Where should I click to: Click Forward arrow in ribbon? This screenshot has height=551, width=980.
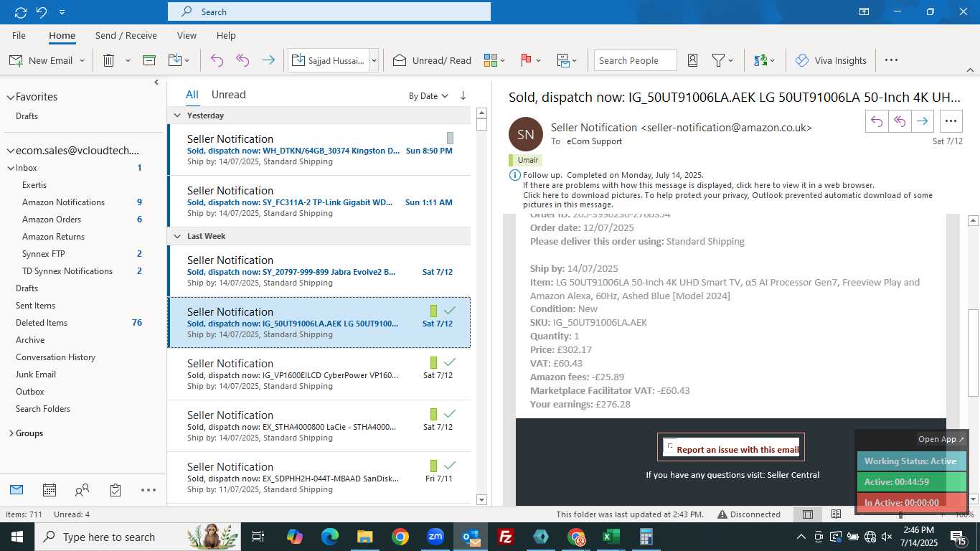(x=268, y=60)
